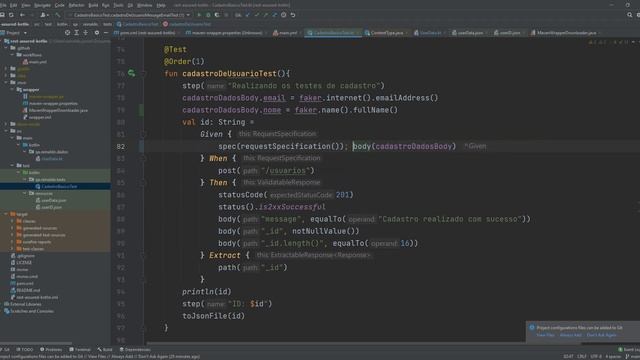This screenshot has height=360, width=640.
Task: Open the Navigate menu
Action: [42, 5]
